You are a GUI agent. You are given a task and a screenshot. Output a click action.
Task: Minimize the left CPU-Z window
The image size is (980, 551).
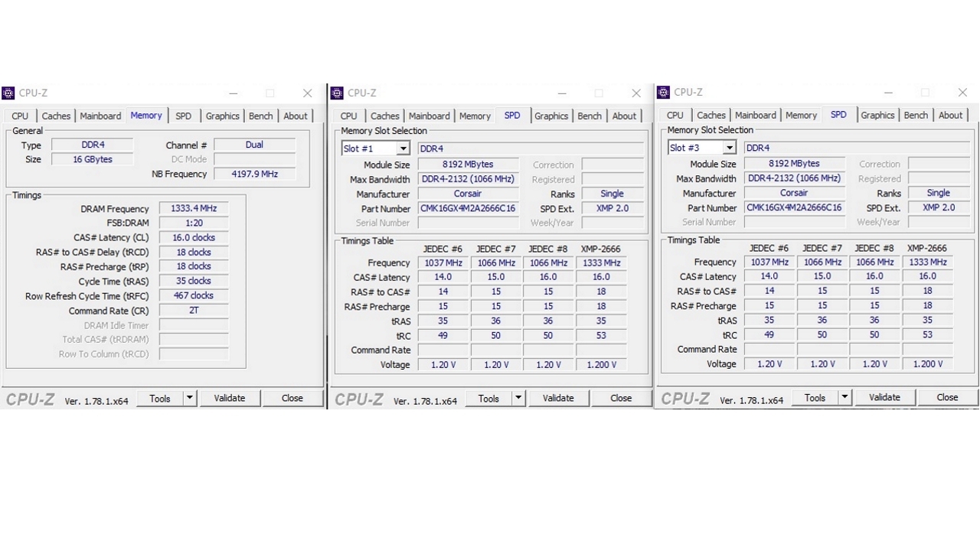tap(234, 93)
